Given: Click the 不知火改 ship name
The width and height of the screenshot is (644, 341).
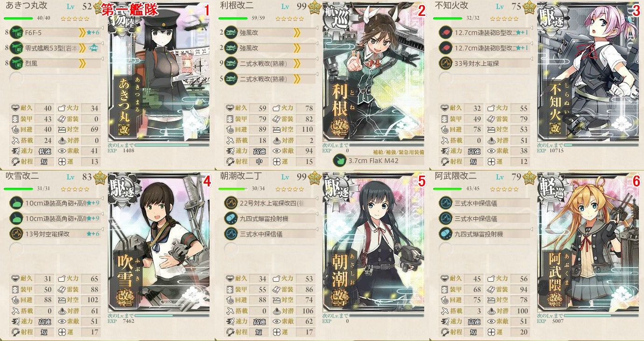Looking at the screenshot, I should pos(451,7).
